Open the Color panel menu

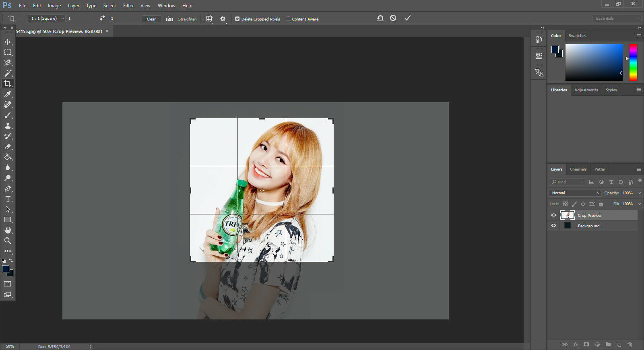[x=639, y=36]
